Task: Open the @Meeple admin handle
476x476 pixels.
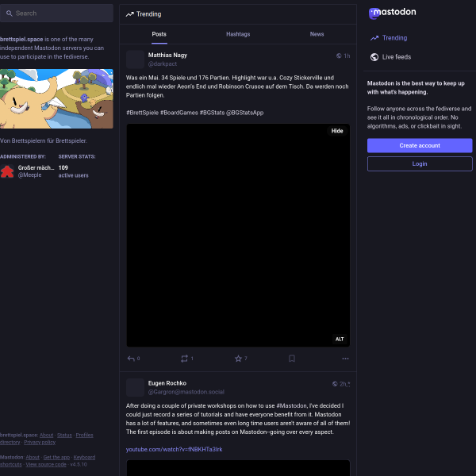Action: pyautogui.click(x=29, y=175)
